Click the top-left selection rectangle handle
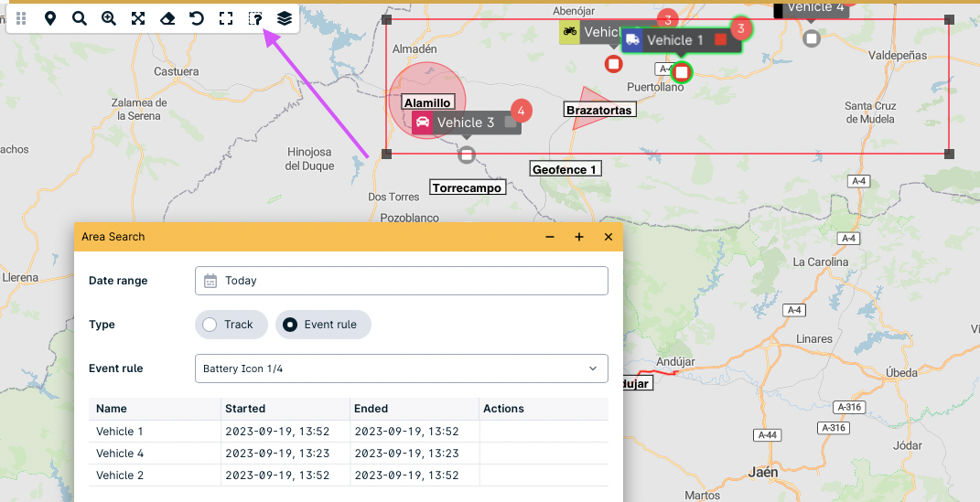980x502 pixels. click(386, 19)
